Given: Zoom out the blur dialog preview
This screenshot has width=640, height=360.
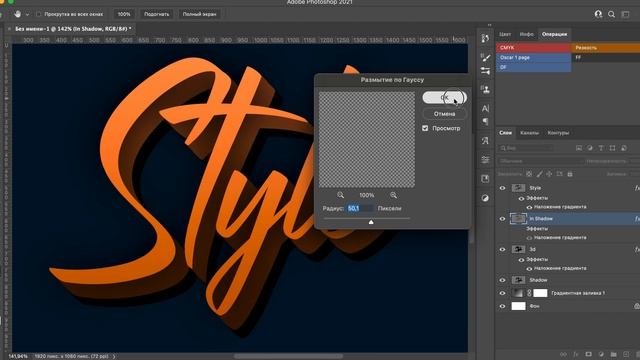Looking at the screenshot, I should point(340,195).
